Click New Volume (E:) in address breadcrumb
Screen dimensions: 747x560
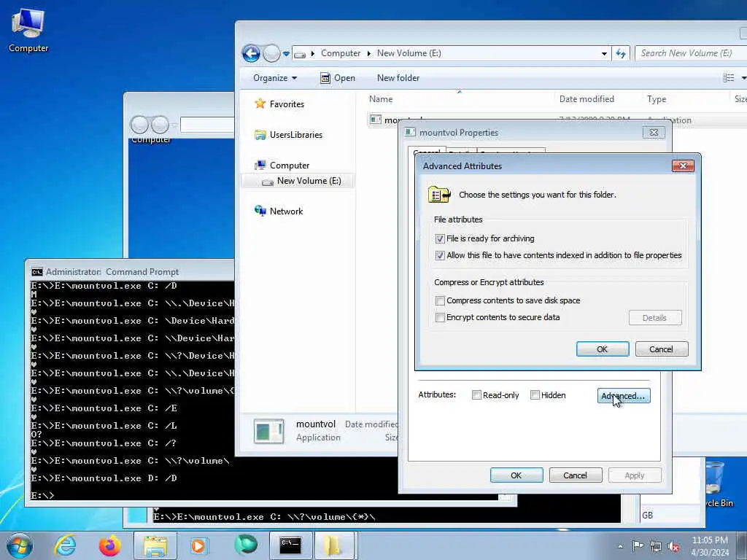click(x=409, y=53)
